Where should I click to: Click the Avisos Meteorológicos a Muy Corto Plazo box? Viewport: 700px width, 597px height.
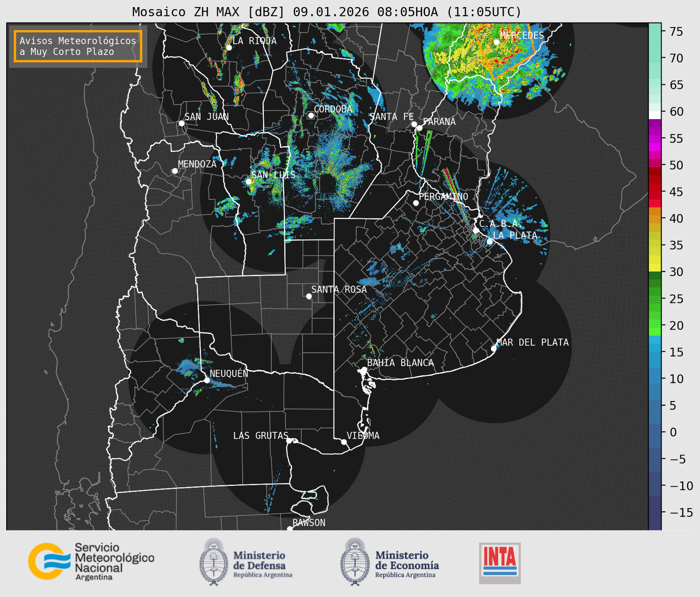(x=78, y=46)
